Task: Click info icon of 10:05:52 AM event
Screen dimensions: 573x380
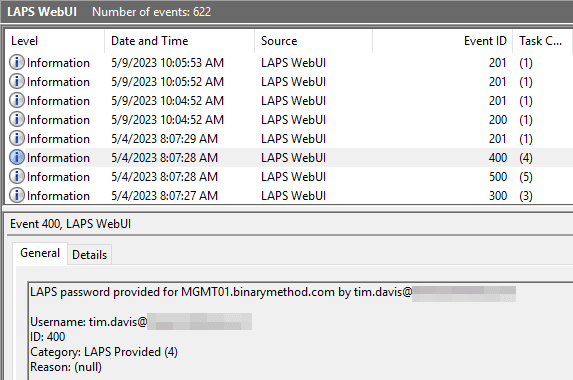Action: coord(17,81)
